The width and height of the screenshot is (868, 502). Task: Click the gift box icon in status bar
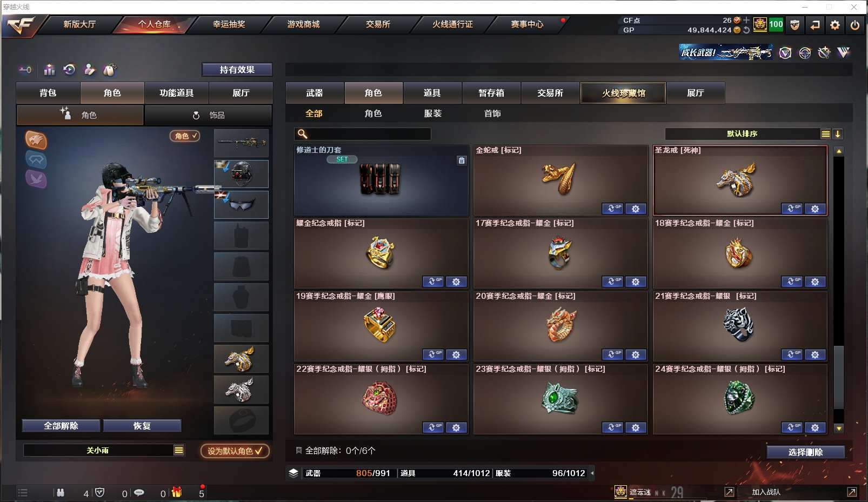(x=177, y=492)
